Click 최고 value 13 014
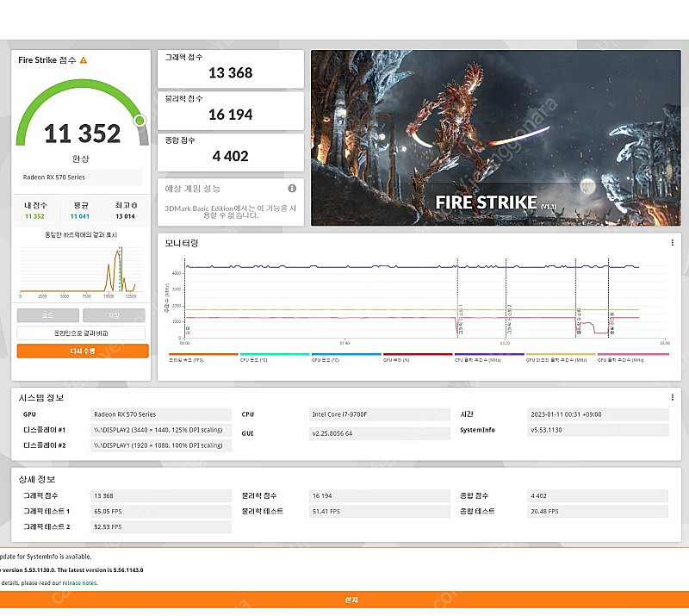Screen dimensions: 689x616 [125, 216]
